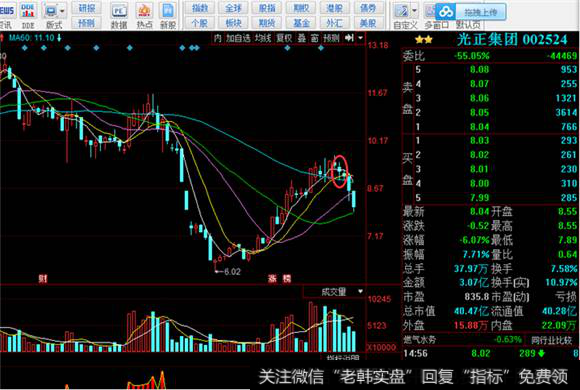580x390 pixels.
Task: Open the dropdown arrow beside 版式
Action: 62,11
